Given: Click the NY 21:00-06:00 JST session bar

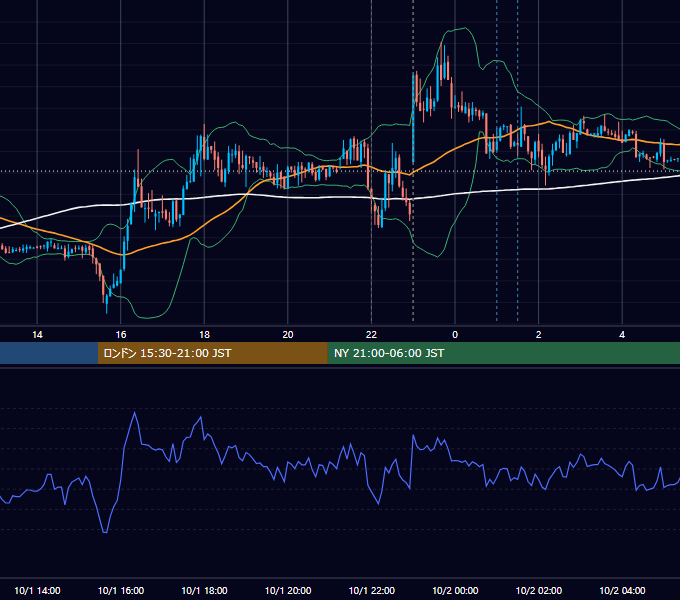Looking at the screenshot, I should pos(503,353).
